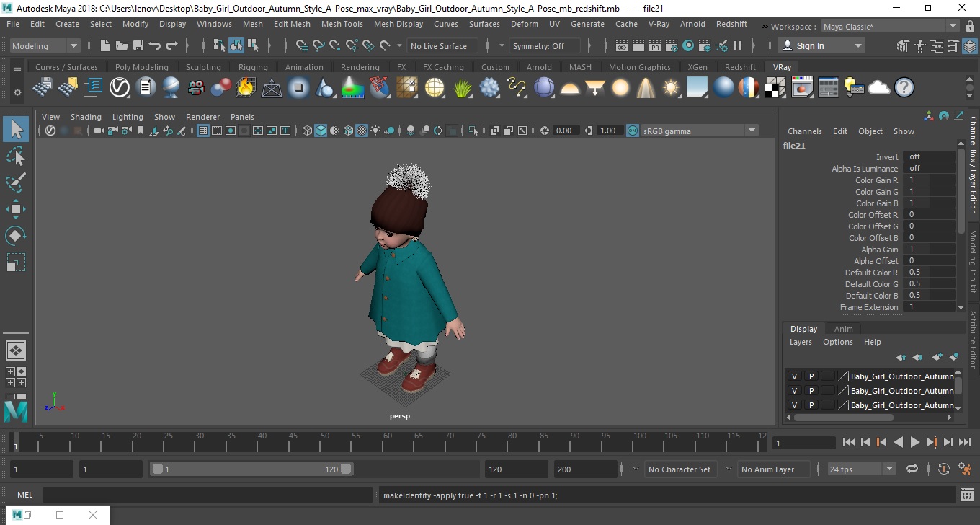Open the shelf settings gear icon
The width and height of the screenshot is (980, 525).
(17, 92)
